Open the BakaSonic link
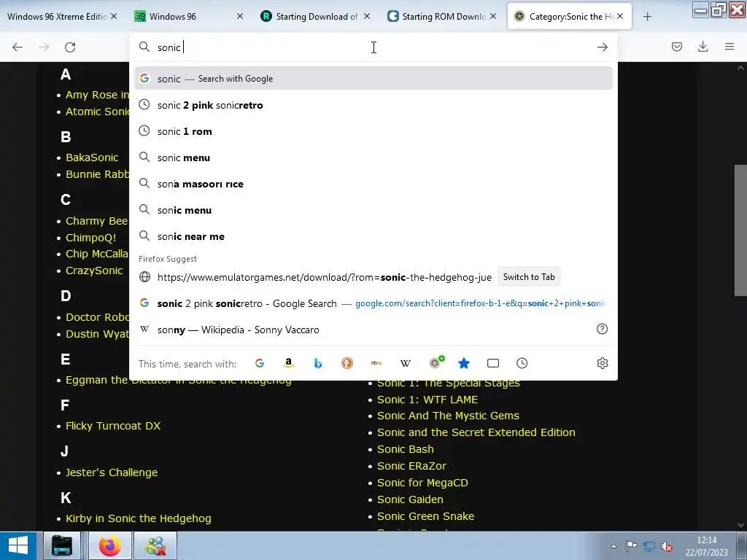 tap(92, 157)
